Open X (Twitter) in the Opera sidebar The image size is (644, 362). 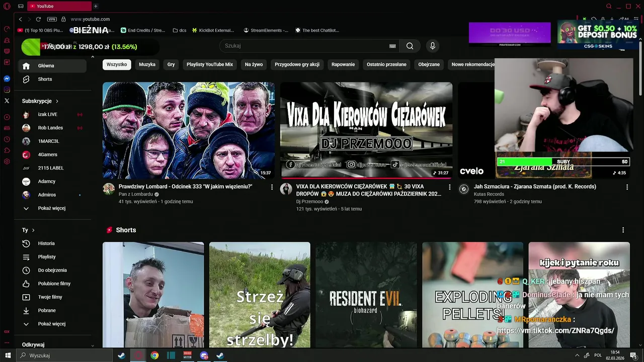[x=7, y=101]
